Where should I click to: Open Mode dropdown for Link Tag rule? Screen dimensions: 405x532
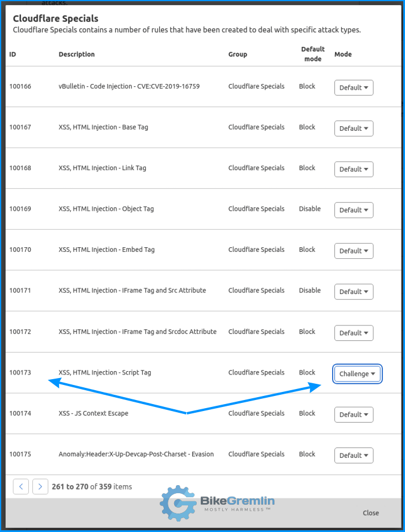click(x=354, y=169)
